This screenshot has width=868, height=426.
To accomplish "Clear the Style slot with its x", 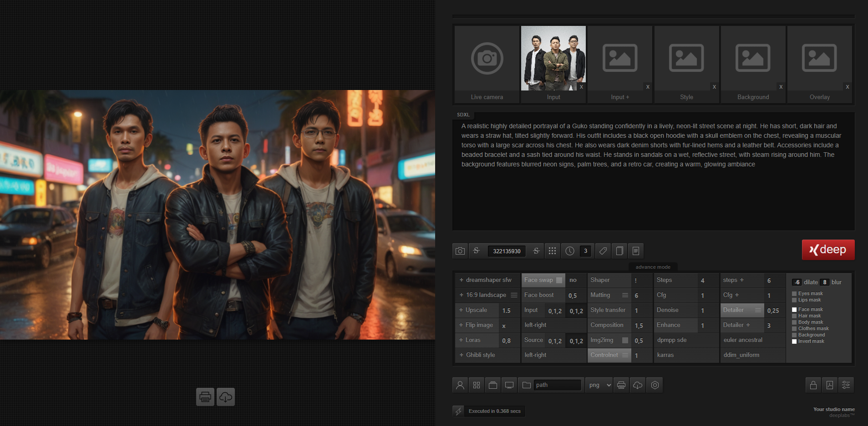I will 714,87.
